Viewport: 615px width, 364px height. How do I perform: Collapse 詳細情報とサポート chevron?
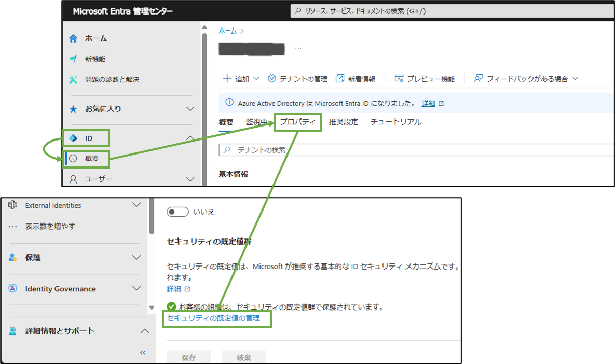point(145,331)
